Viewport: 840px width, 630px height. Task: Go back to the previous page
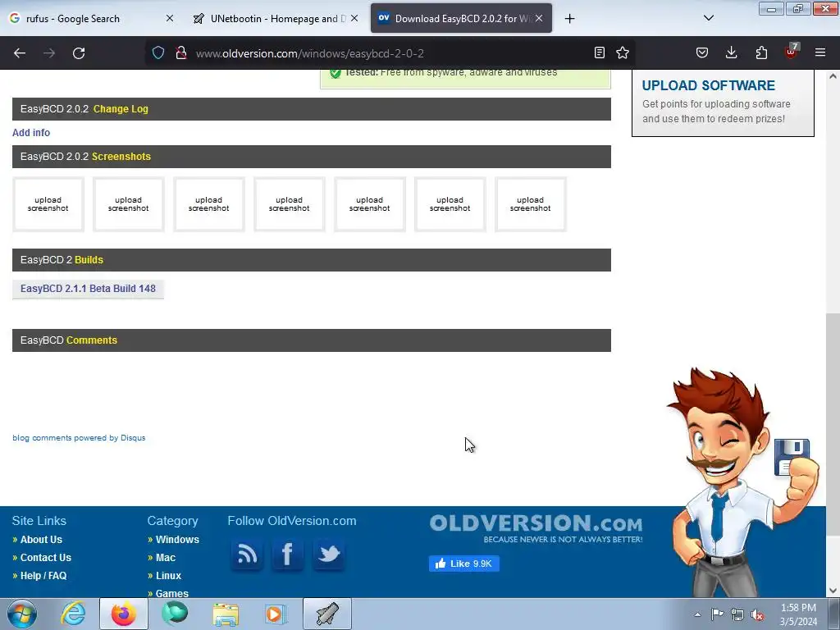[20, 53]
